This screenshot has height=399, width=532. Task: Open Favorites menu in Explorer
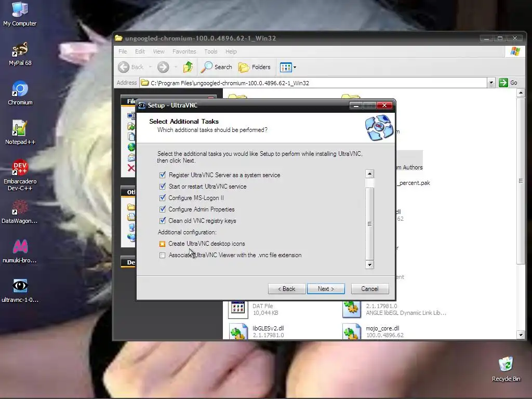point(184,51)
